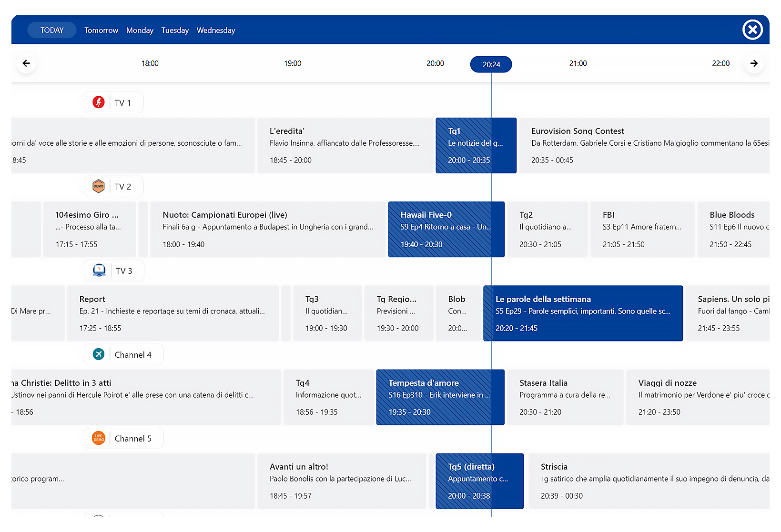
Task: Open the Striscia program entry
Action: click(x=649, y=481)
